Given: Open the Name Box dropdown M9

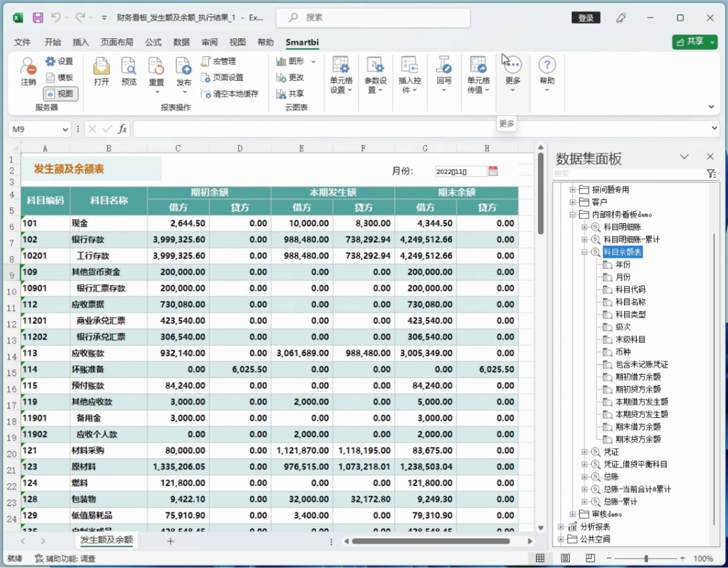Looking at the screenshot, I should click(65, 129).
